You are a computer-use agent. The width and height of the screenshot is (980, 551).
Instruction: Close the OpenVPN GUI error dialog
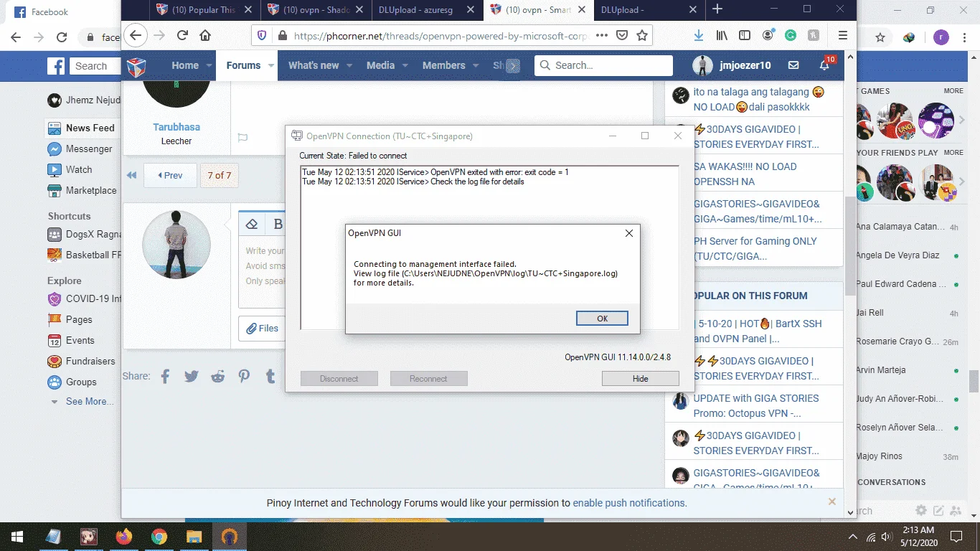click(x=629, y=233)
